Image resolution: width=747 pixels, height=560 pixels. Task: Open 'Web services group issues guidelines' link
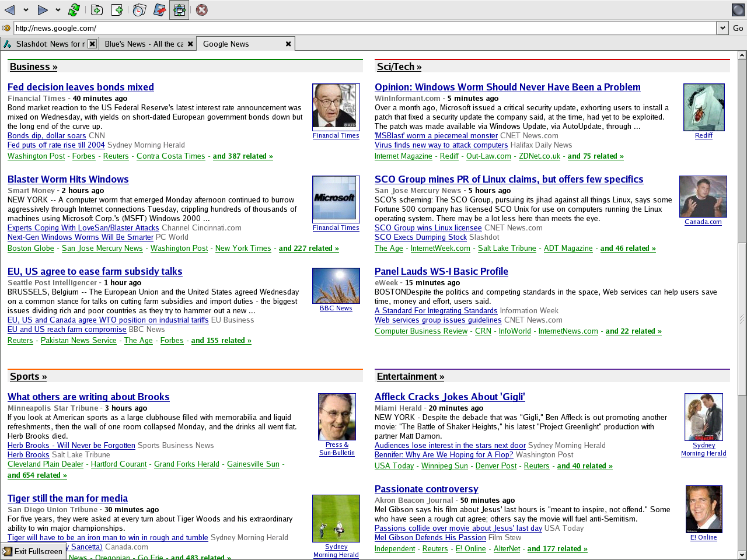pyautogui.click(x=438, y=320)
